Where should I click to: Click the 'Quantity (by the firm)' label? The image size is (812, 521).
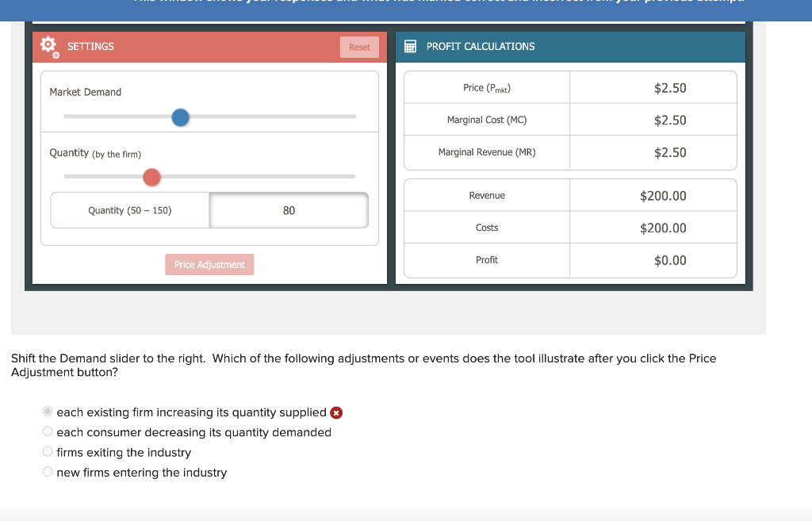coord(95,153)
